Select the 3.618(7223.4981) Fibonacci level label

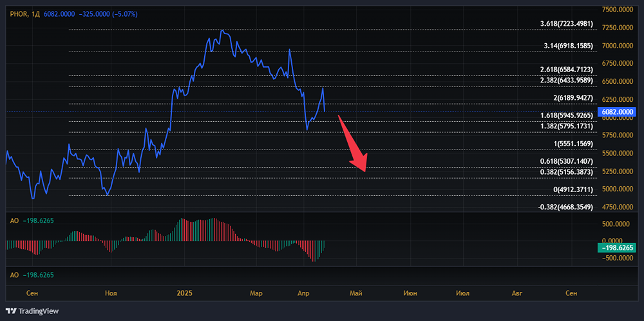(566, 24)
